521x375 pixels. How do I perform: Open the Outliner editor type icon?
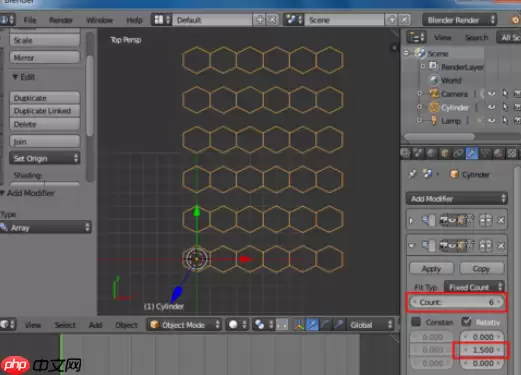[x=416, y=37]
